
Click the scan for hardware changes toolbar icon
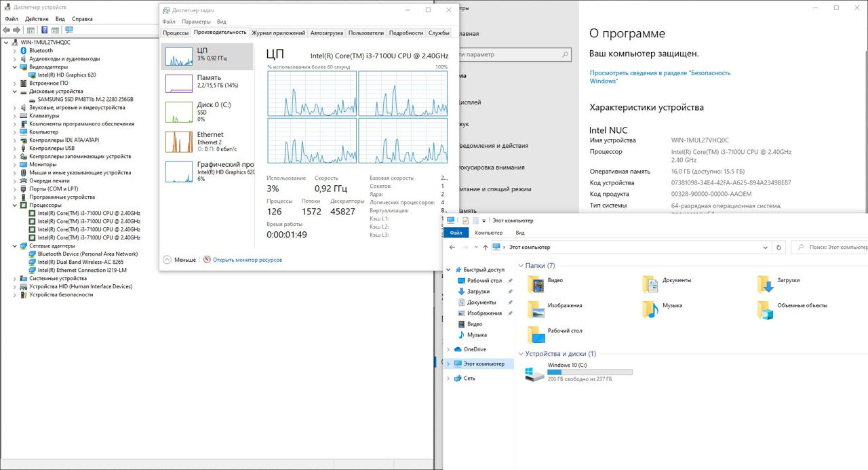pyautogui.click(x=68, y=30)
